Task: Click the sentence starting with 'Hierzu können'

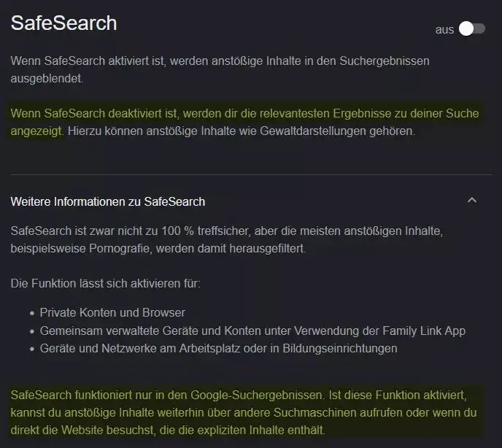Action: click(x=242, y=131)
